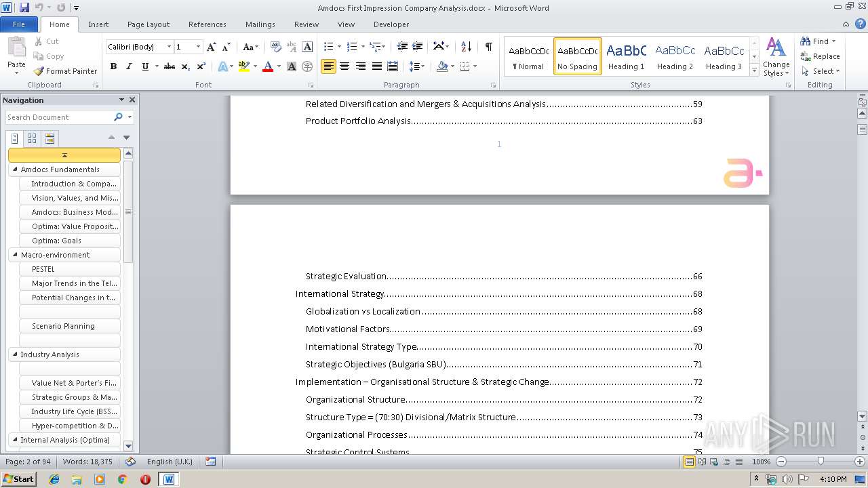Go to Scenario Planning heading
This screenshot has width=868, height=488.
(70, 326)
